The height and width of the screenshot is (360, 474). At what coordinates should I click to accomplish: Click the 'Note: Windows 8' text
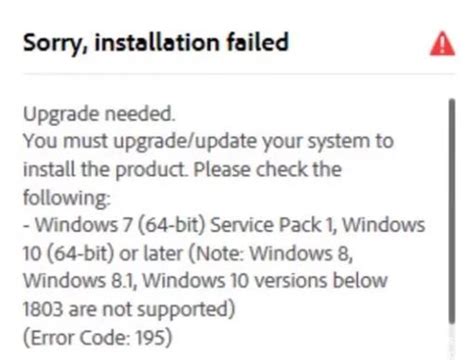pos(272,253)
